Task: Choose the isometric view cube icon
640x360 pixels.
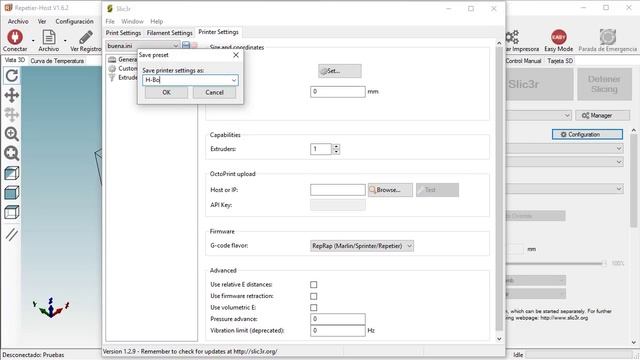Action: coord(12,173)
